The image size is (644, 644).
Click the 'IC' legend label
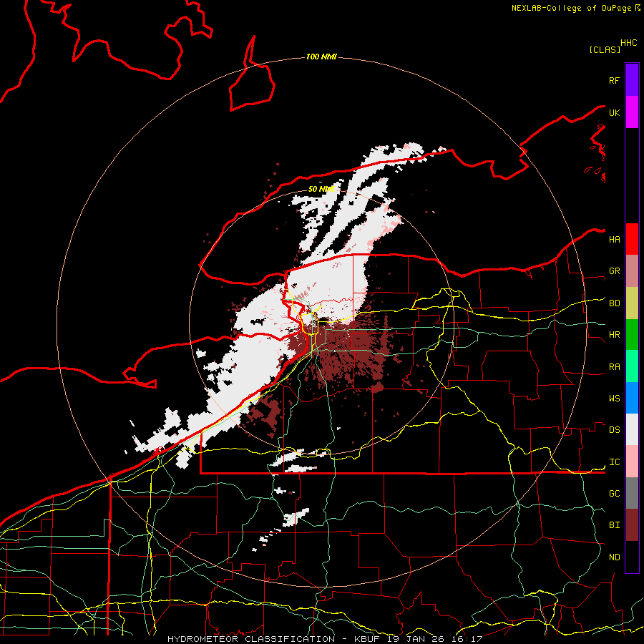[x=615, y=462]
